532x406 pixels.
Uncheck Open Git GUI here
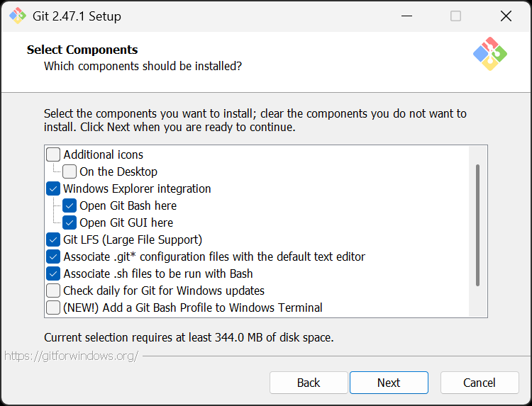[70, 222]
